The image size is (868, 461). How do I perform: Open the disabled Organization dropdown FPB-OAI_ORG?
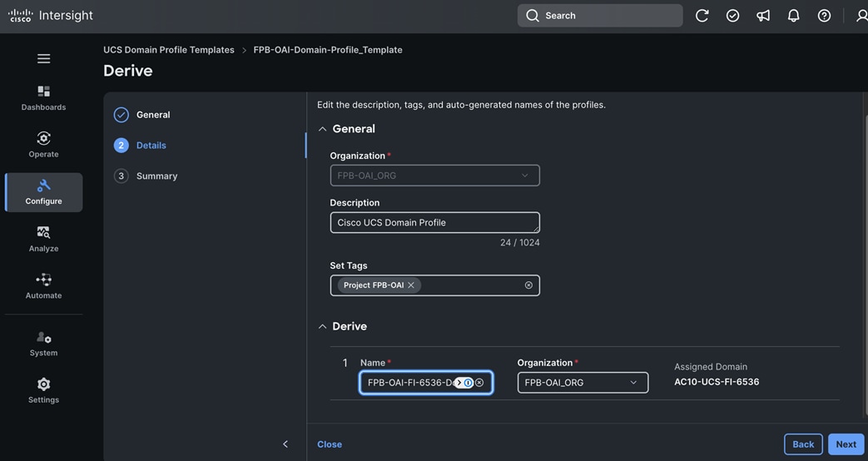434,176
